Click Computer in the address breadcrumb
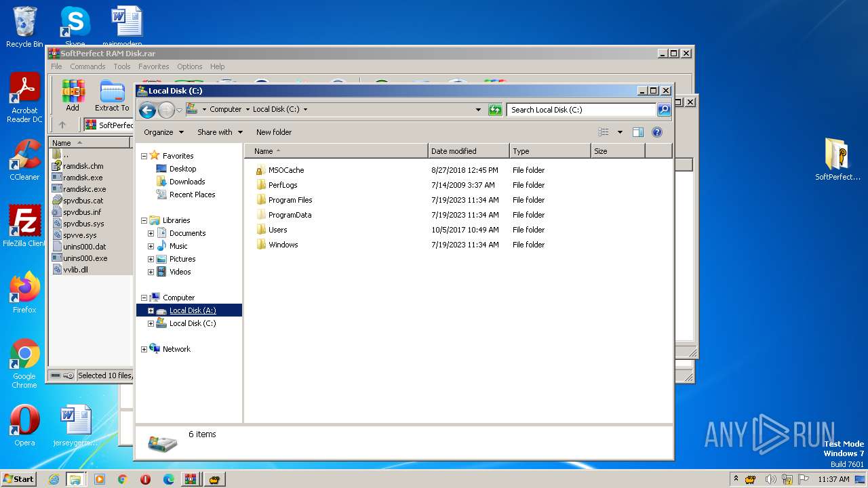Image resolution: width=868 pixels, height=488 pixels. pyautogui.click(x=225, y=110)
